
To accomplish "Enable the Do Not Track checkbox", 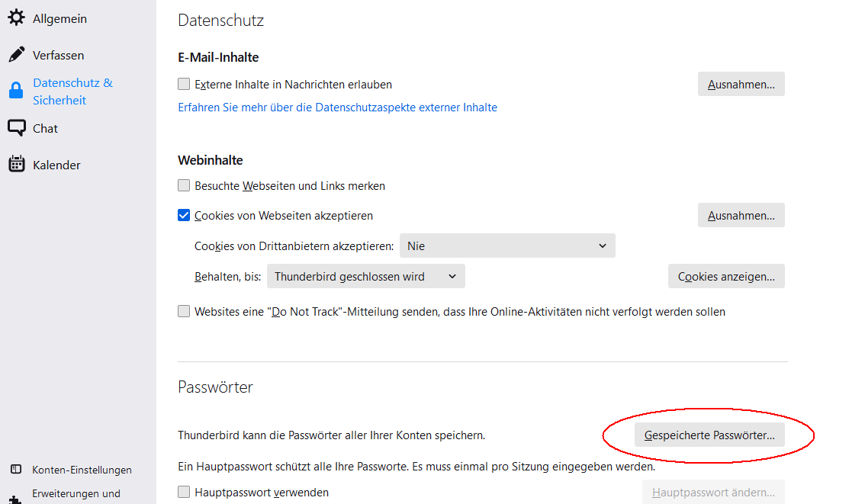I will 184,311.
